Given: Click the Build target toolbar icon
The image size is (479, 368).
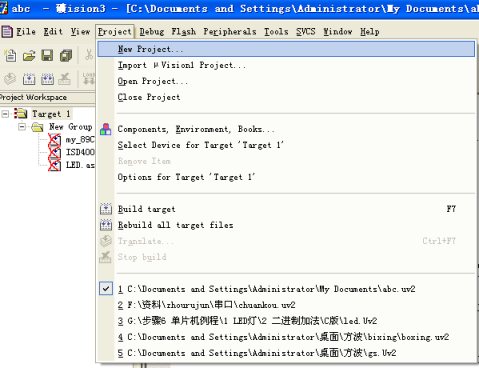Looking at the screenshot, I should [29, 79].
